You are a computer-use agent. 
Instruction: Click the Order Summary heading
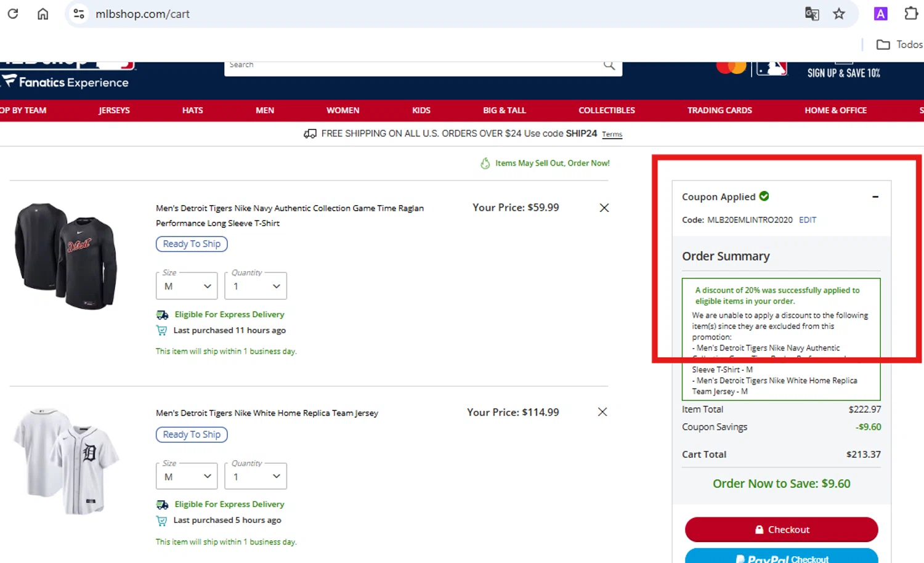point(726,256)
